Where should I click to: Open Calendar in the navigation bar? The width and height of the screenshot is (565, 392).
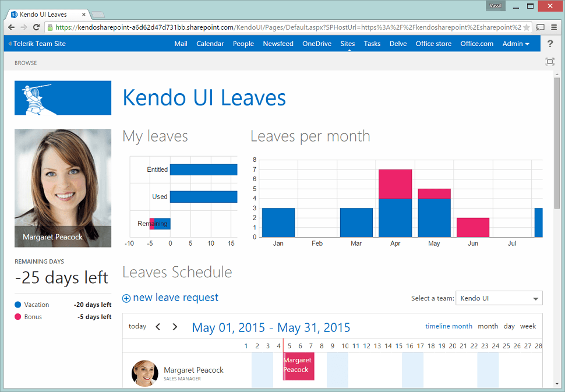point(210,44)
